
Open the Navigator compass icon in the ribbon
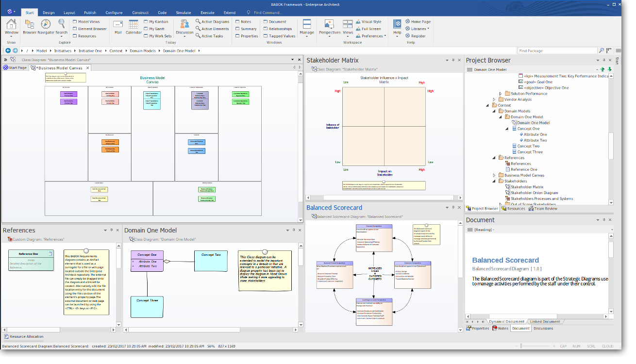(46, 25)
